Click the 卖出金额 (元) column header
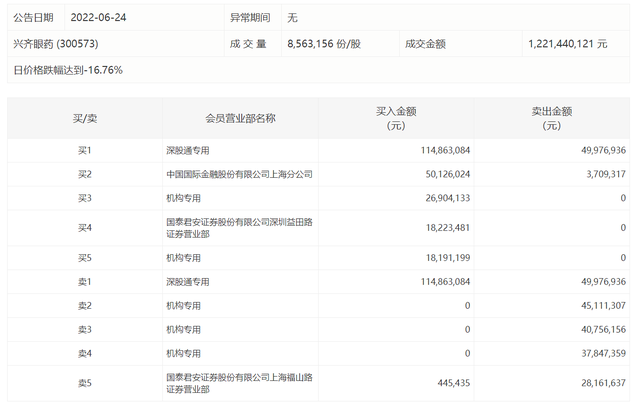This screenshot has width=640, height=411. (x=551, y=118)
